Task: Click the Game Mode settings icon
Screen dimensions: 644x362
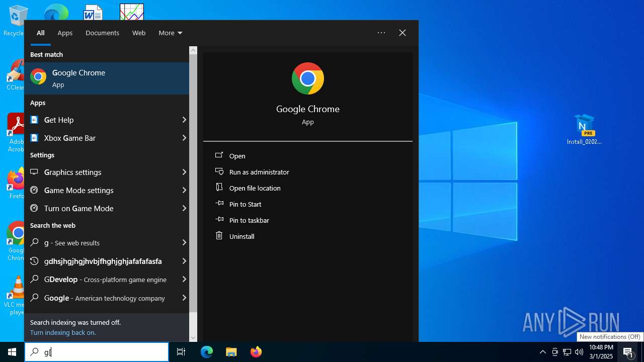Action: pyautogui.click(x=34, y=190)
